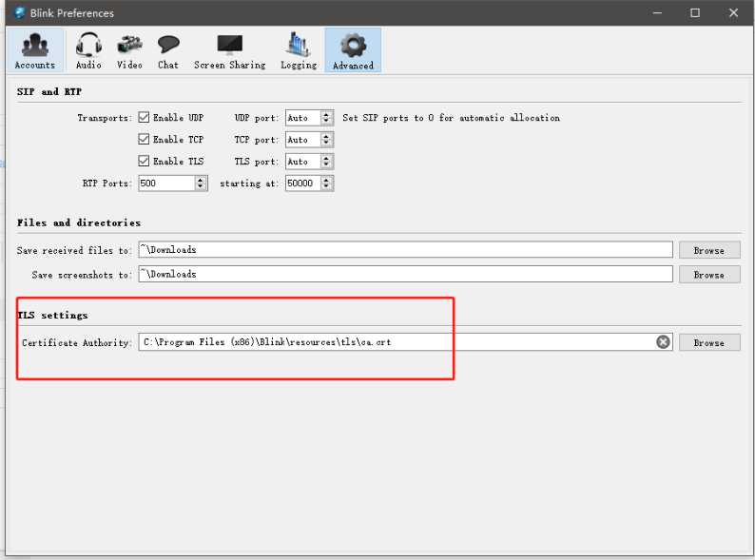
Task: Adjust the UDP port spinner arrows
Action: point(326,118)
